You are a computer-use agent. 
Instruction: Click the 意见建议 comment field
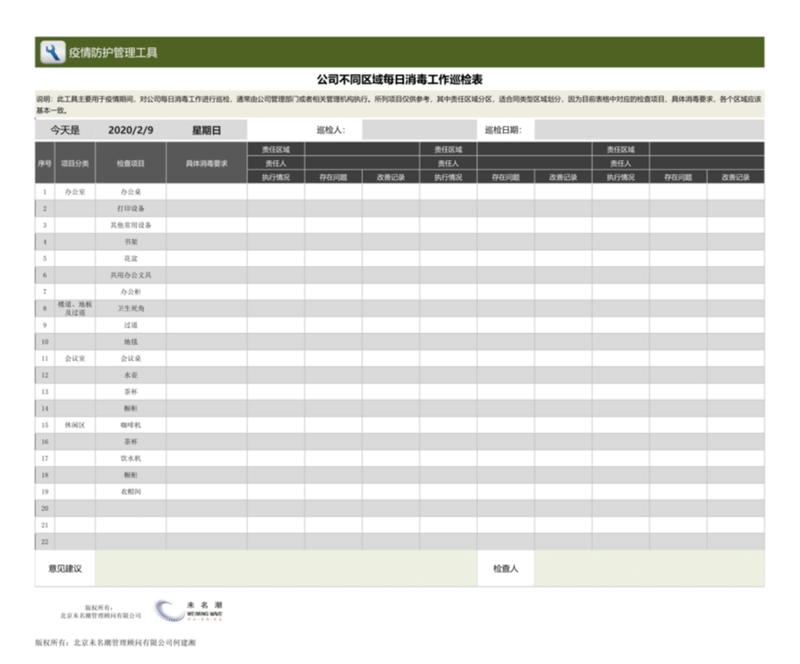click(285, 569)
